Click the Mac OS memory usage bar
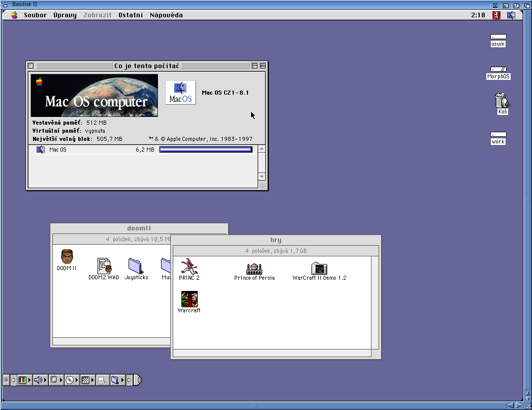Image resolution: width=532 pixels, height=410 pixels. (206, 150)
